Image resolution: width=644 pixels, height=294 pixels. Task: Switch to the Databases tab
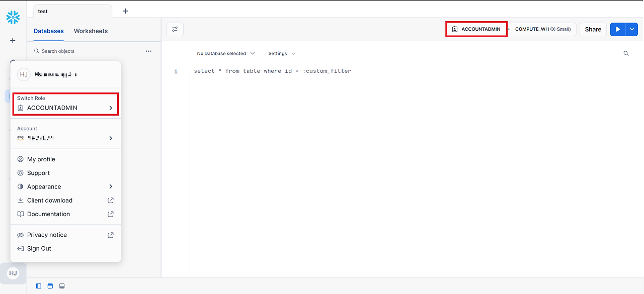pyautogui.click(x=49, y=31)
